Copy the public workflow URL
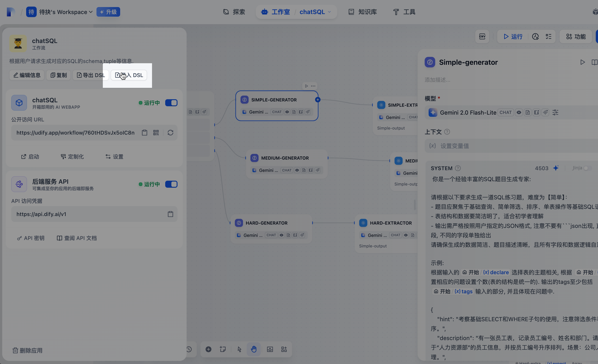The height and width of the screenshot is (364, 598). [144, 133]
